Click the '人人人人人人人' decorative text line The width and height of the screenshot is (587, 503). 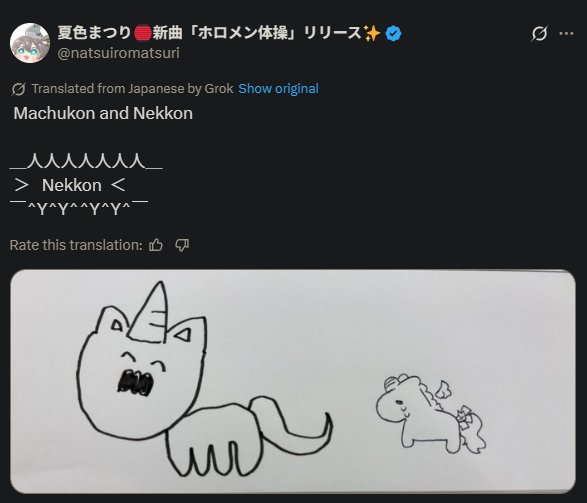tap(86, 161)
